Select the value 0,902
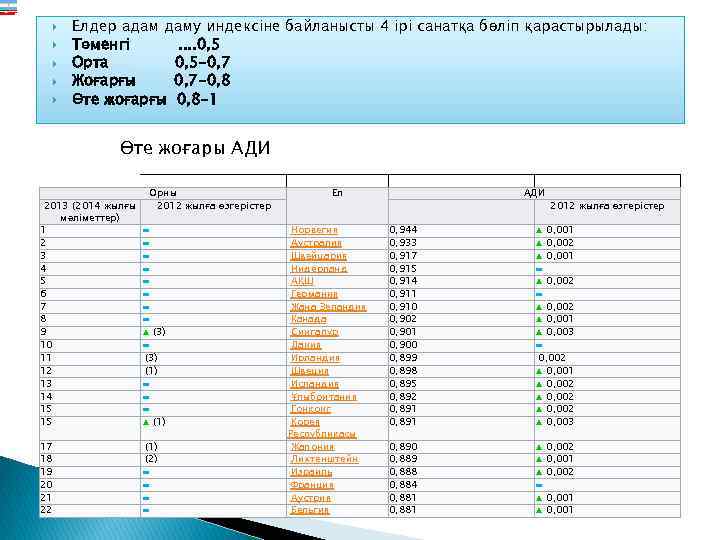 click(403, 319)
